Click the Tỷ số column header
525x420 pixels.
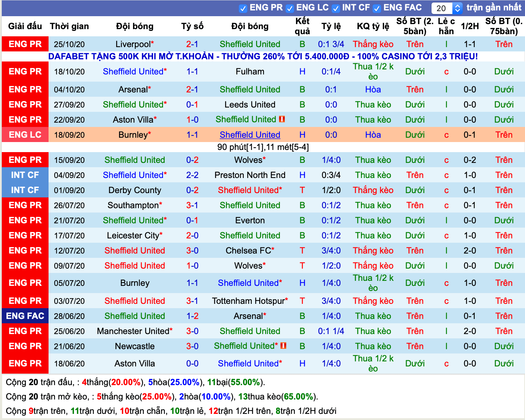[x=192, y=26]
